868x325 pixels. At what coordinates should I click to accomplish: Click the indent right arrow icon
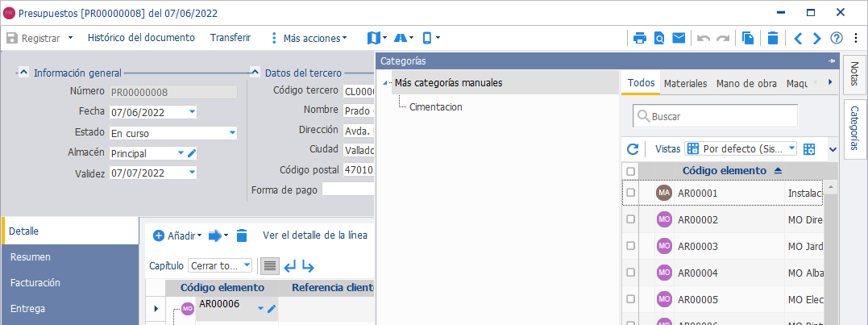click(x=308, y=267)
